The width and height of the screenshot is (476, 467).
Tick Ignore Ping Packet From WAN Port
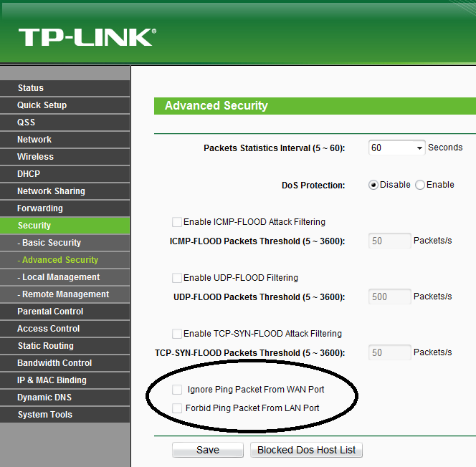coord(177,390)
